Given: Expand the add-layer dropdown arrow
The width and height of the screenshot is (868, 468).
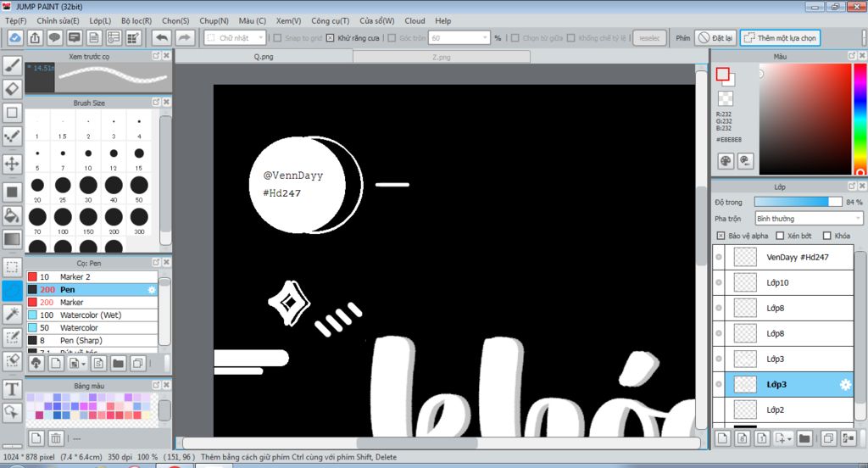Looking at the screenshot, I should point(789,438).
